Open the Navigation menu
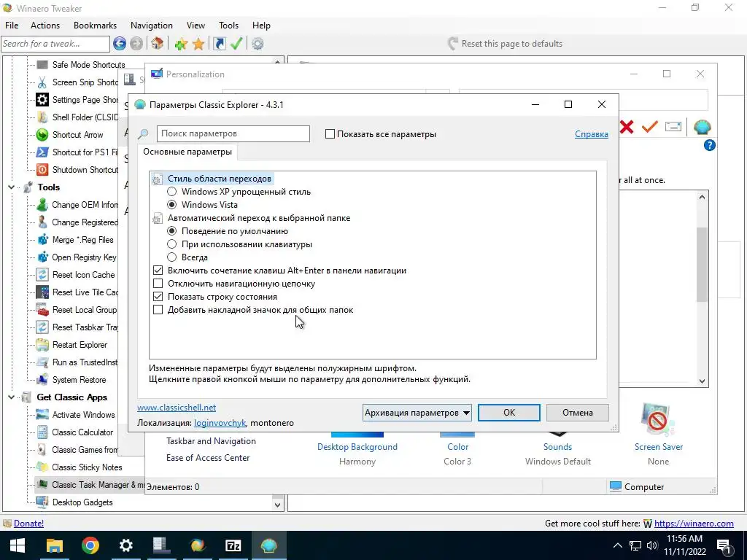 coord(152,26)
